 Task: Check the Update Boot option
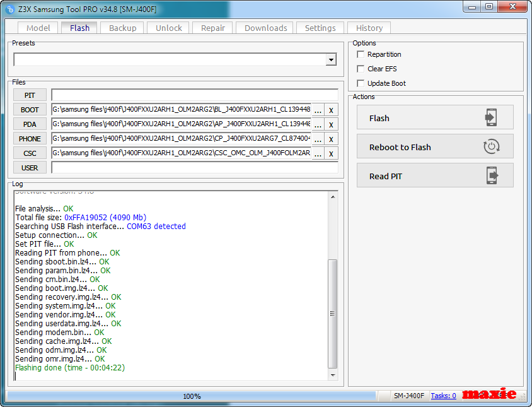361,83
